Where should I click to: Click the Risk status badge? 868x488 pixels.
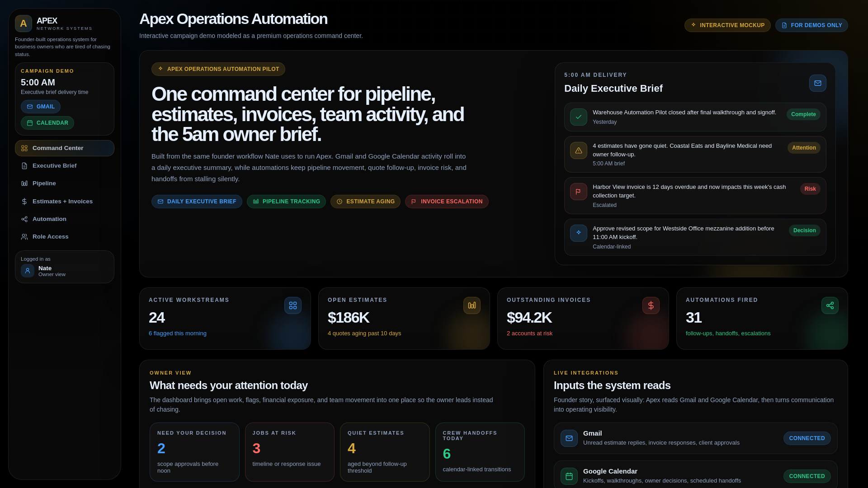pyautogui.click(x=810, y=189)
